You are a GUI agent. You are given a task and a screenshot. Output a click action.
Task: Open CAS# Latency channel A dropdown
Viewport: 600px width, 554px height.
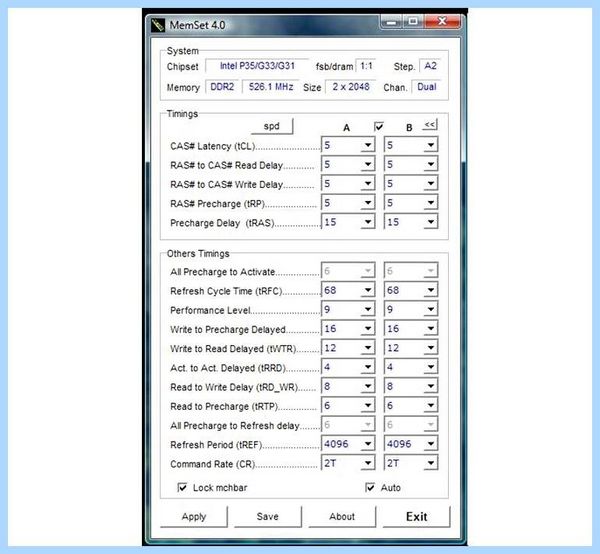(x=348, y=145)
